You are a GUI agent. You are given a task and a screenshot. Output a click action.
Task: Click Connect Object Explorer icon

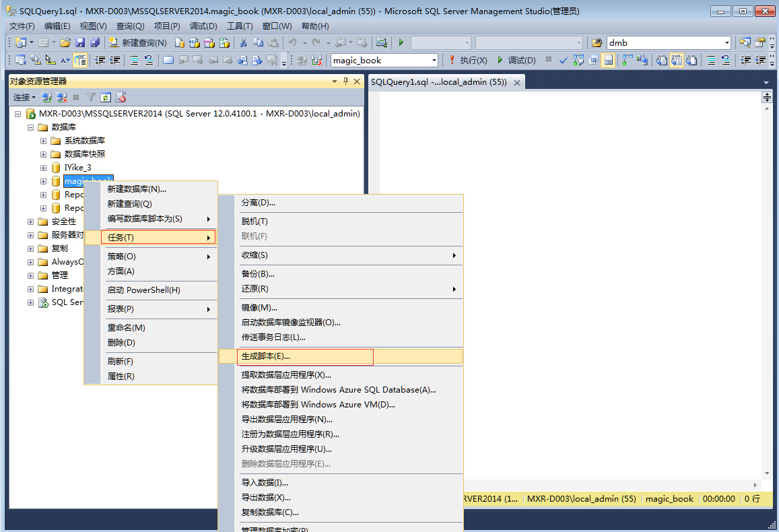[x=46, y=98]
